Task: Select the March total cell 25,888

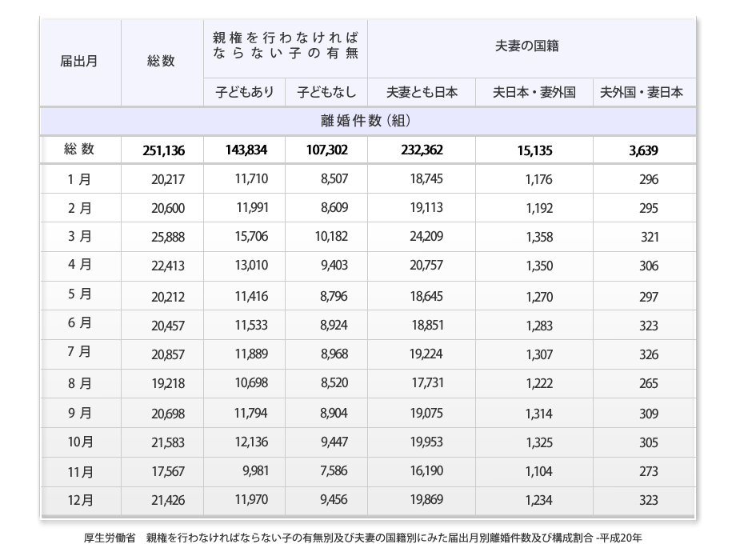Action: 167,238
